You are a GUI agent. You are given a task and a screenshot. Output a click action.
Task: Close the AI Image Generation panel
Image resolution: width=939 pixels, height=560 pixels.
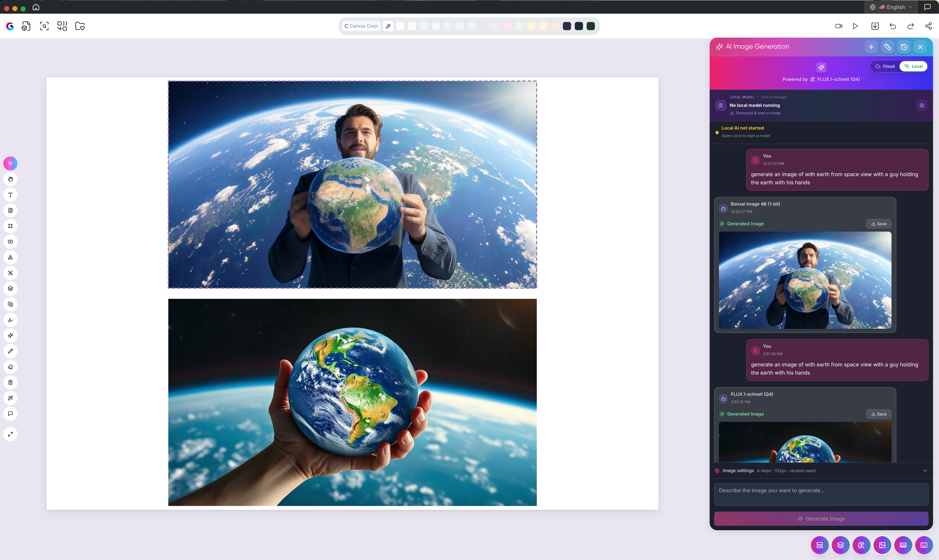(921, 47)
